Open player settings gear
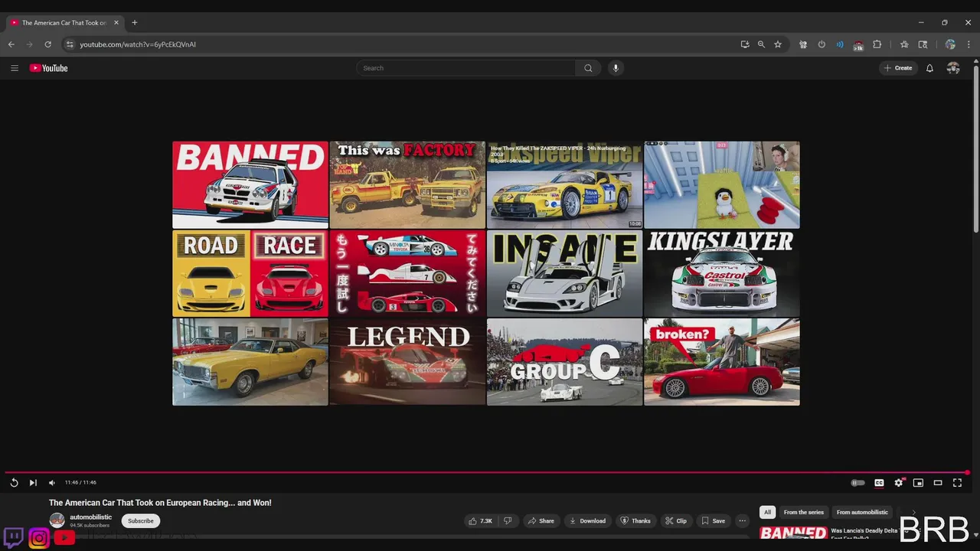This screenshot has height=551, width=980. coord(899,483)
